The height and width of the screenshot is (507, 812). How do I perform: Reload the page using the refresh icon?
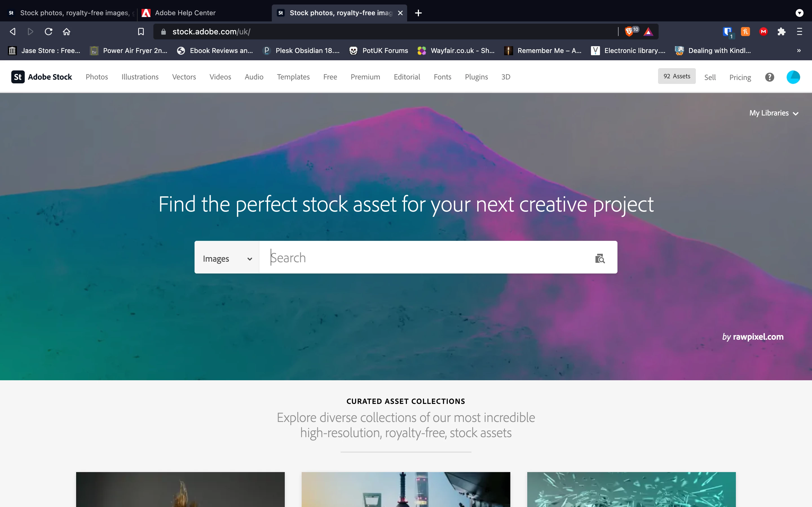49,32
